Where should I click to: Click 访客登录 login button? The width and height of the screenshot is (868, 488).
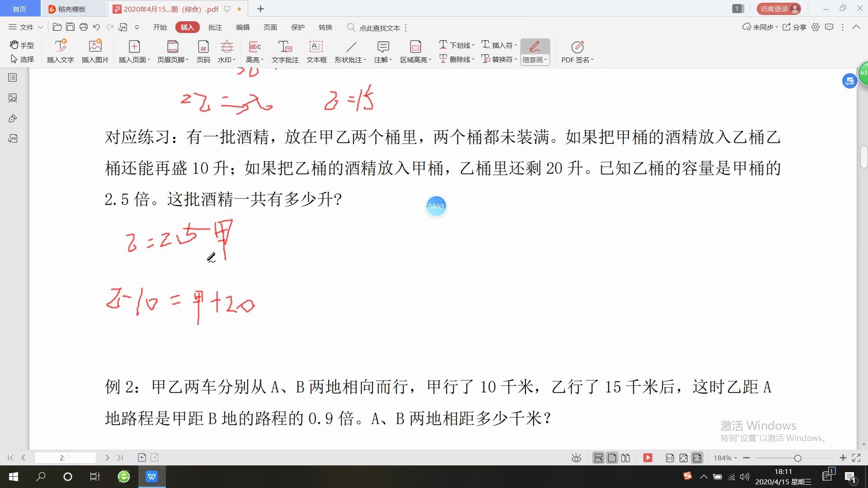click(779, 9)
